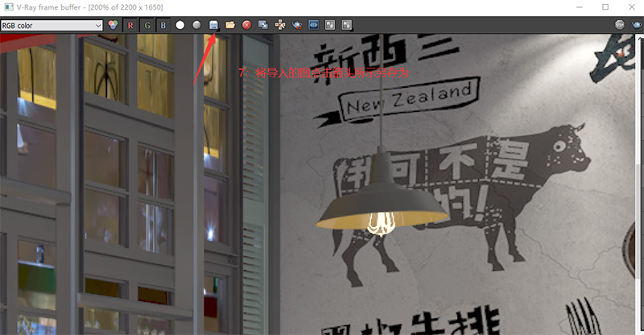This screenshot has width=644, height=335.
Task: Enable track mouse while rendering icon
Action: pyautogui.click(x=280, y=25)
